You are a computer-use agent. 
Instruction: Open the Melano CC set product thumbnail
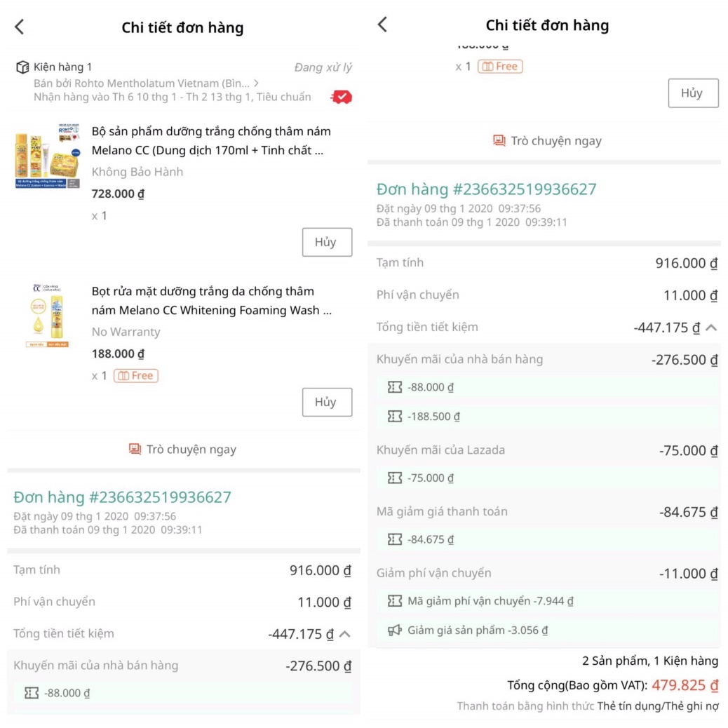47,155
